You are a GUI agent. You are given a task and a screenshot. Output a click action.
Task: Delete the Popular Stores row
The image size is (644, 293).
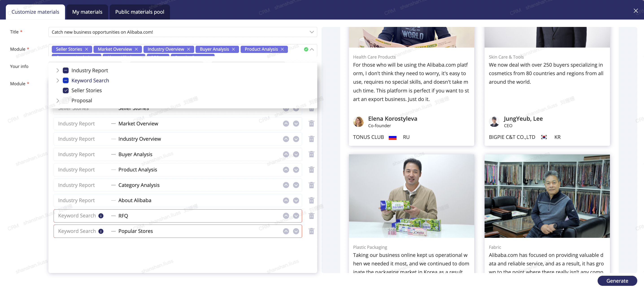(311, 231)
